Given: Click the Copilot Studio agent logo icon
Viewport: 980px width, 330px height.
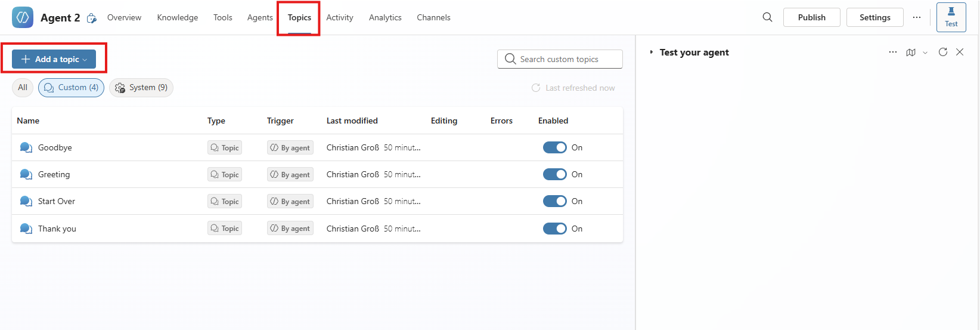Looking at the screenshot, I should [x=23, y=17].
